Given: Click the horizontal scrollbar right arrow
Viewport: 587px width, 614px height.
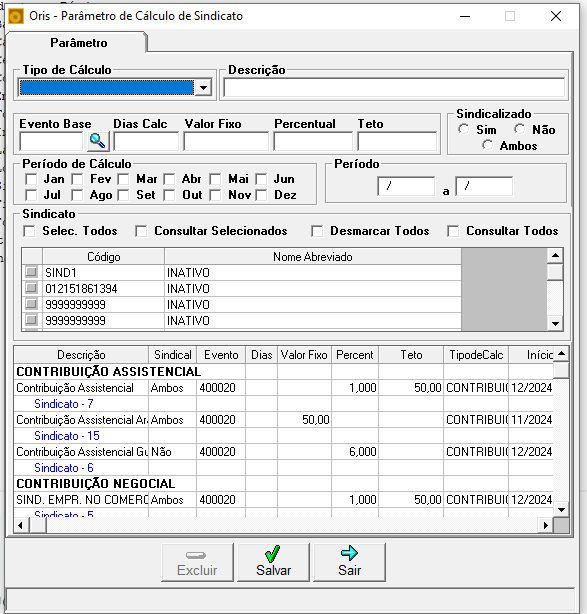Looking at the screenshot, I should [545, 526].
